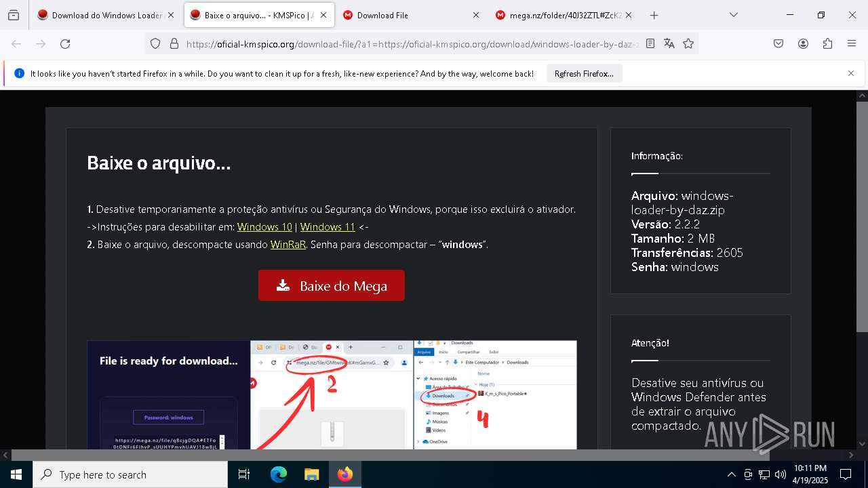
Task: Click the 'Baixe o arquivo...' heading
Action: click(x=159, y=163)
